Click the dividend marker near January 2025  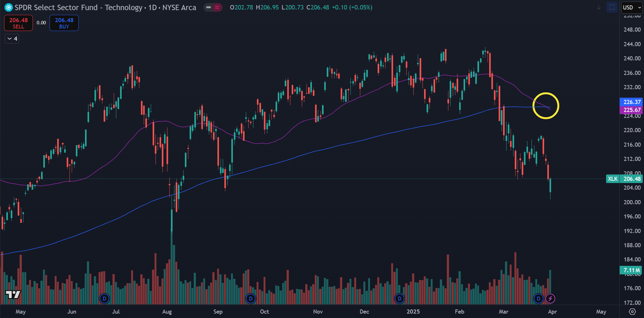[x=399, y=298]
